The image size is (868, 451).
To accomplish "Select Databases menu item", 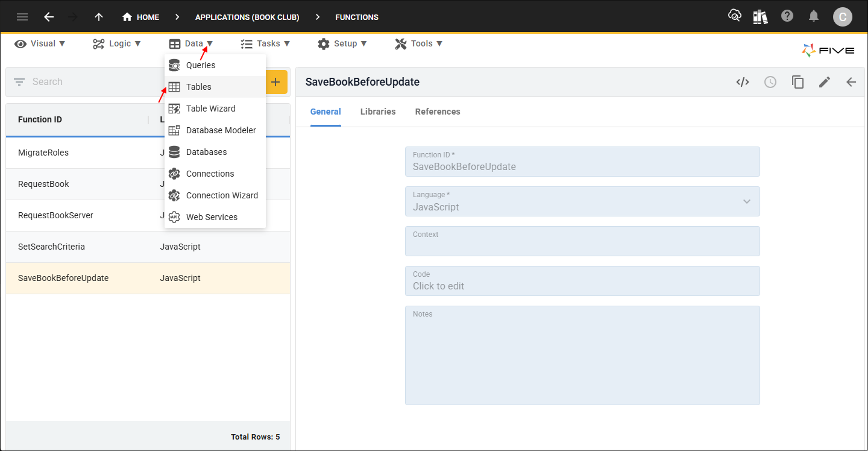I will point(215,152).
